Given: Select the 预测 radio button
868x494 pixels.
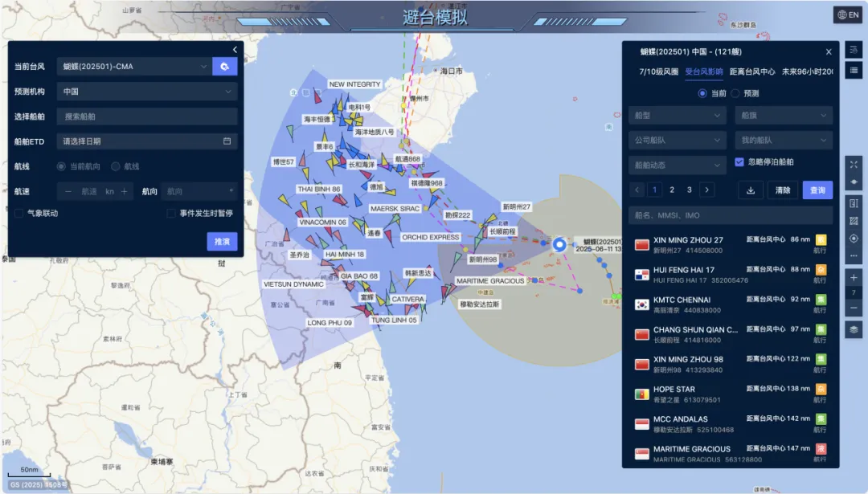Looking at the screenshot, I should pyautogui.click(x=736, y=93).
